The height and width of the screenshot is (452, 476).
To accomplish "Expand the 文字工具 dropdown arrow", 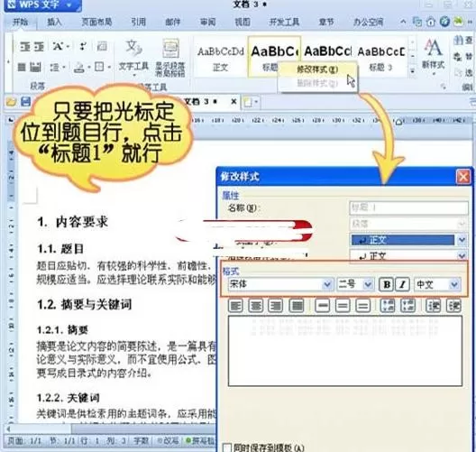I will click(134, 74).
